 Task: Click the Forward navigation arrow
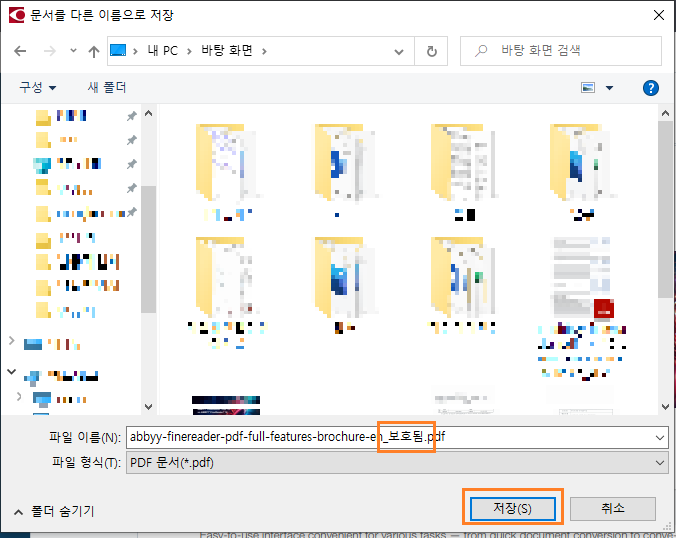pyautogui.click(x=50, y=51)
